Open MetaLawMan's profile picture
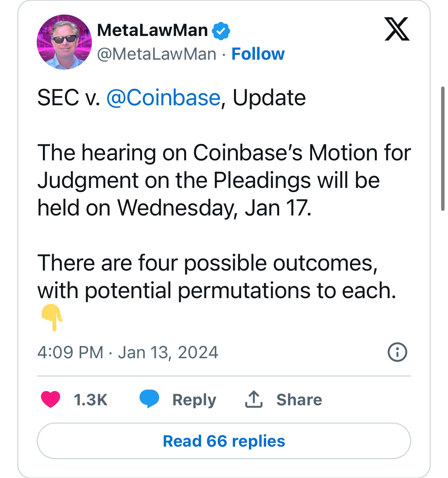 click(64, 42)
